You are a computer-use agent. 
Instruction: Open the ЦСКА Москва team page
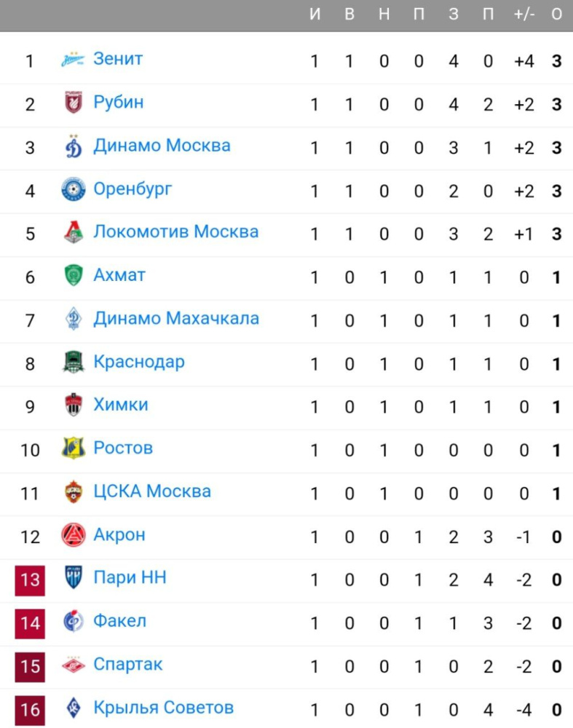tap(152, 491)
